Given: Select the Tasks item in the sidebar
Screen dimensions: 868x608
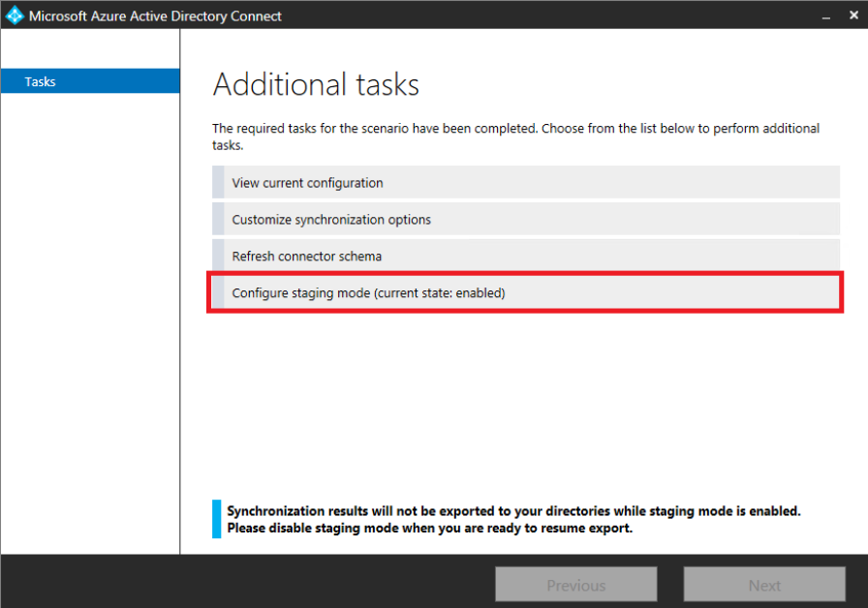Looking at the screenshot, I should [90, 81].
